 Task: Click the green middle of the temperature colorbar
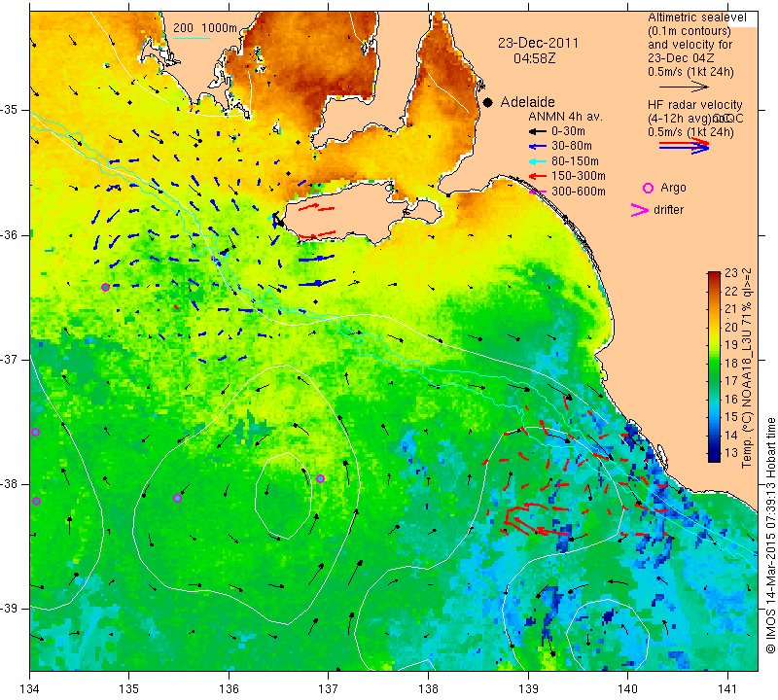[x=714, y=367]
